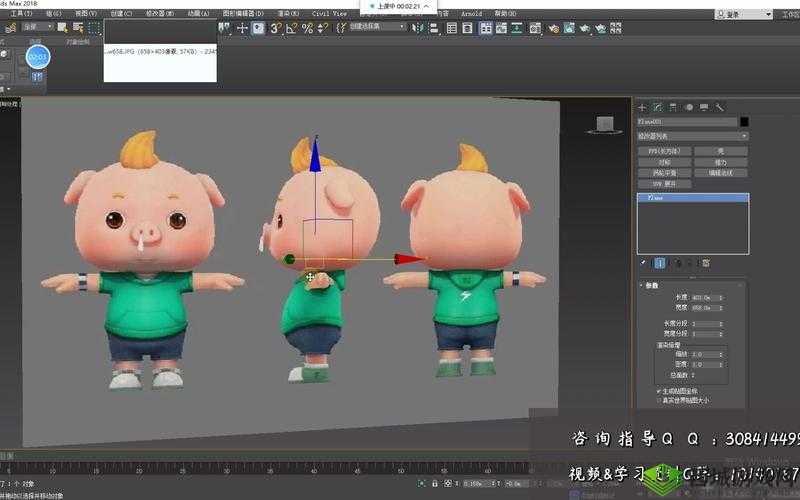Click the object name input field
The width and height of the screenshot is (800, 500).
687,122
